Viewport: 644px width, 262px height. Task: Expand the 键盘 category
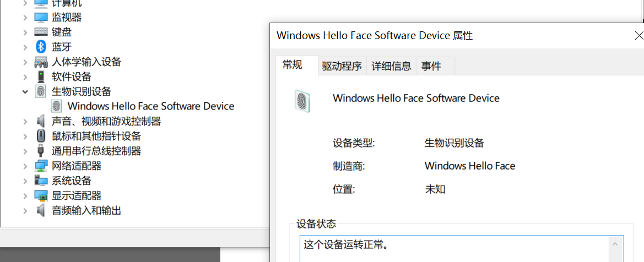coord(25,31)
